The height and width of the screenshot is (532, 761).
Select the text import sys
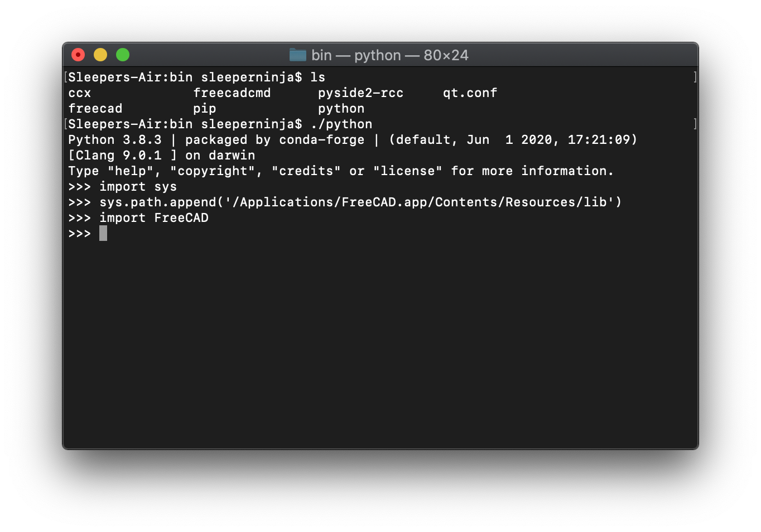point(138,186)
